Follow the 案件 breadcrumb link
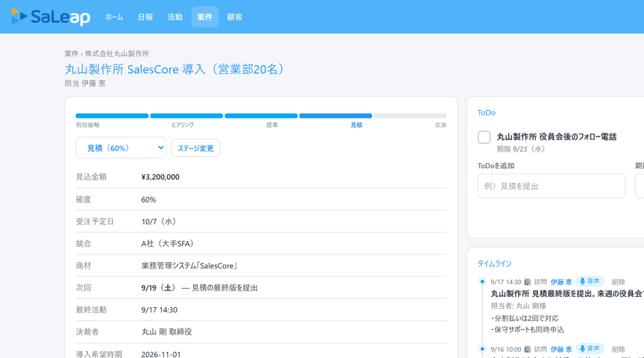This screenshot has height=358, width=644. tap(71, 53)
